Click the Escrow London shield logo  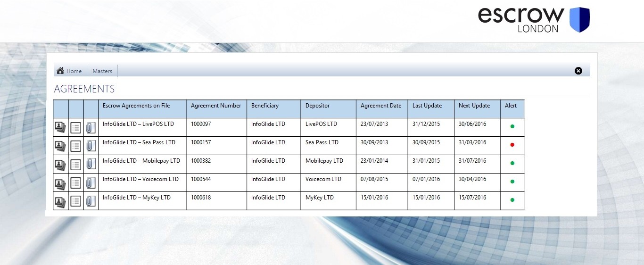pyautogui.click(x=580, y=19)
